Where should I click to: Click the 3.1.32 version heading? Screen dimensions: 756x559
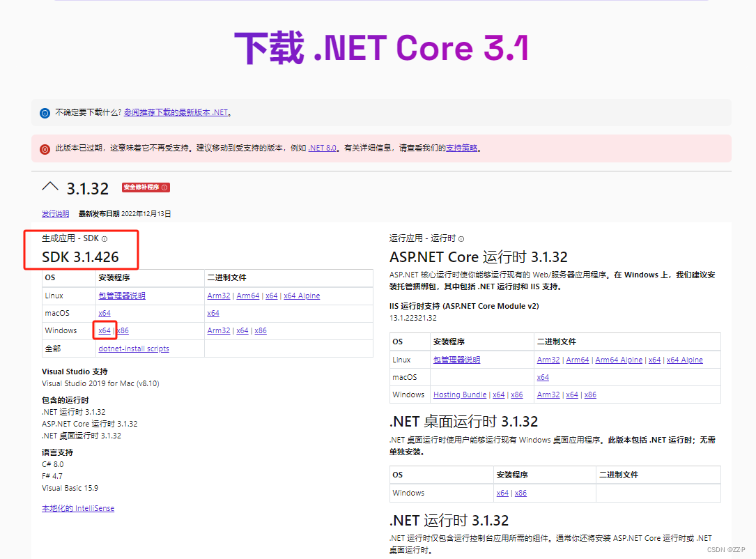pyautogui.click(x=88, y=189)
